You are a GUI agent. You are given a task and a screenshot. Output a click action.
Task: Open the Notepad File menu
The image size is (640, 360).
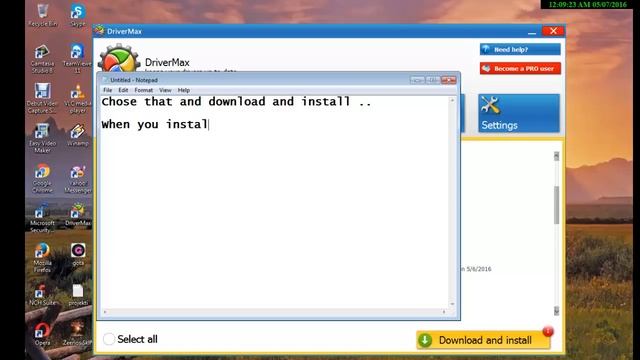[x=107, y=90]
